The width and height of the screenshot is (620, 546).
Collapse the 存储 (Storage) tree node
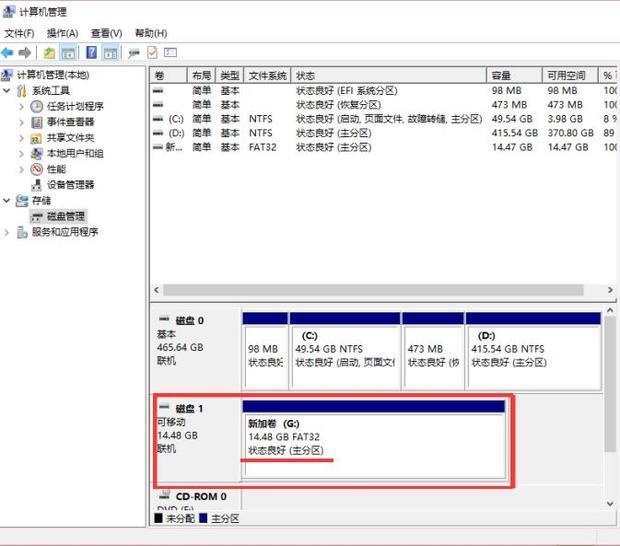click(8, 200)
